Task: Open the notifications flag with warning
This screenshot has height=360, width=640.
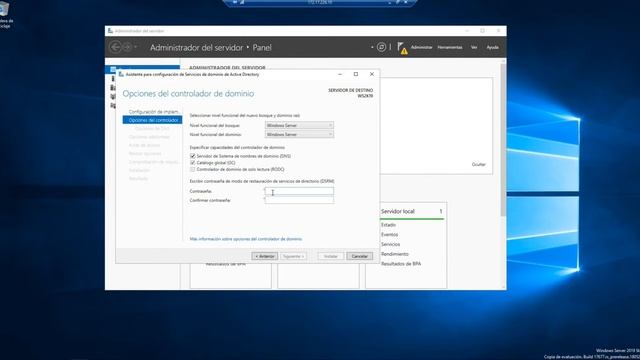Action: 402,48
